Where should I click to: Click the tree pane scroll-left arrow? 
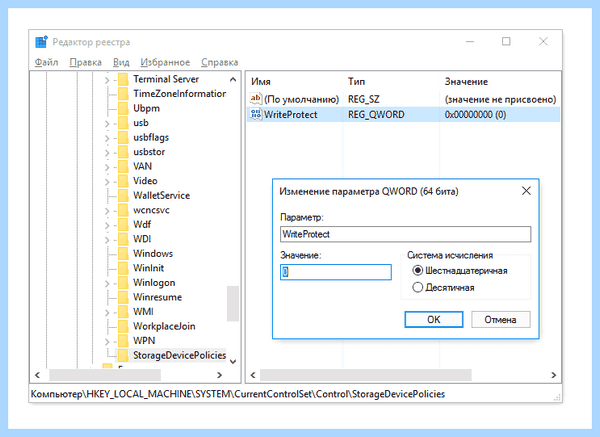pos(38,375)
